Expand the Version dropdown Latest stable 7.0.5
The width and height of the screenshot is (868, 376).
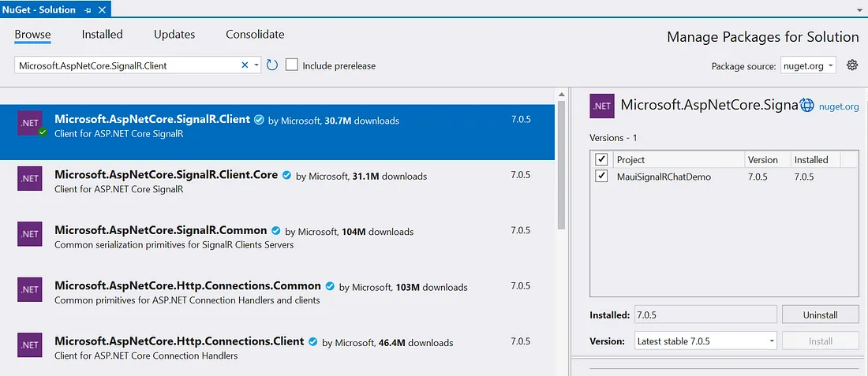coord(705,341)
